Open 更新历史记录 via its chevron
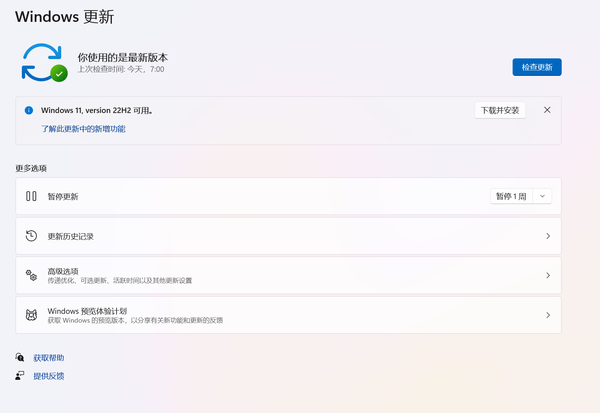The image size is (600, 413). pos(548,236)
